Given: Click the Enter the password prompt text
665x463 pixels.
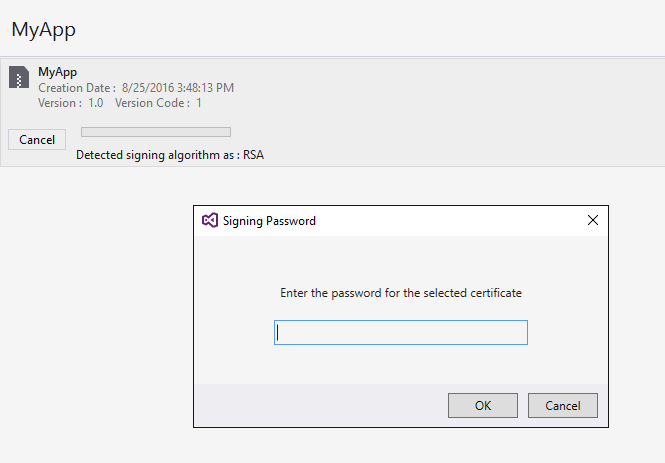Looking at the screenshot, I should (400, 293).
